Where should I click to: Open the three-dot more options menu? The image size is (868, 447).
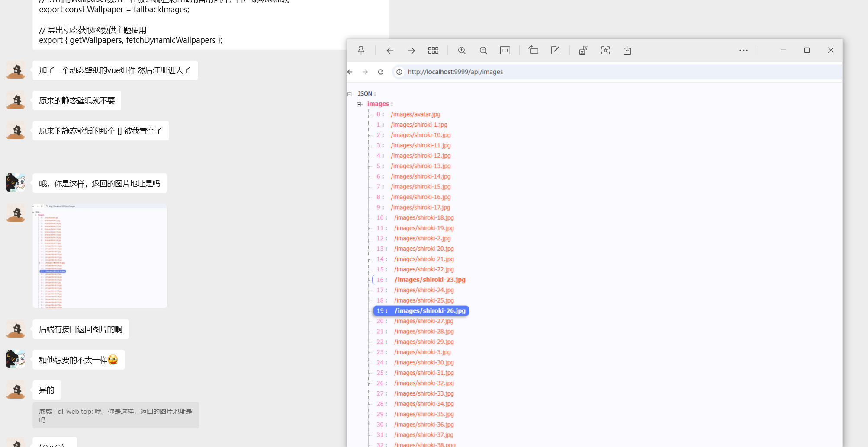743,51
